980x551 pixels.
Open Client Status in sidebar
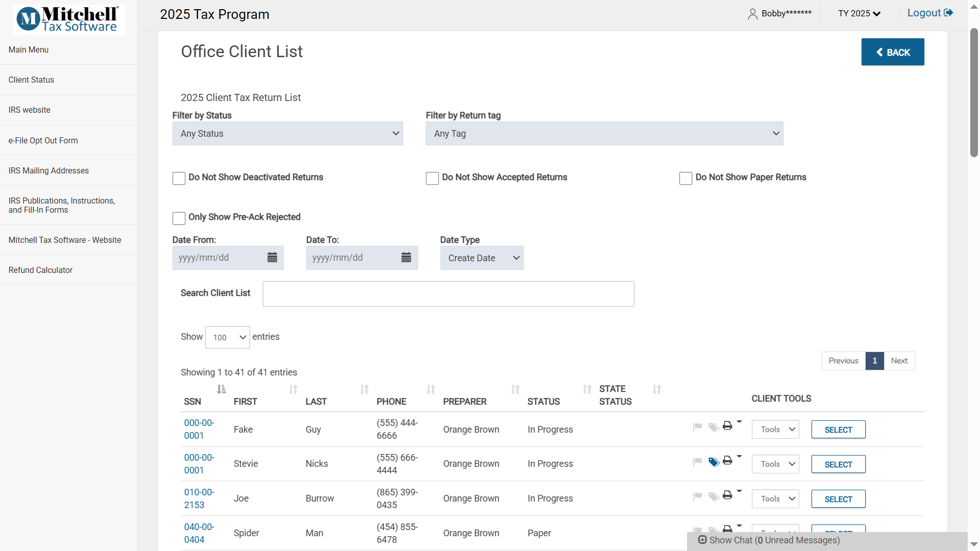pyautogui.click(x=68, y=80)
